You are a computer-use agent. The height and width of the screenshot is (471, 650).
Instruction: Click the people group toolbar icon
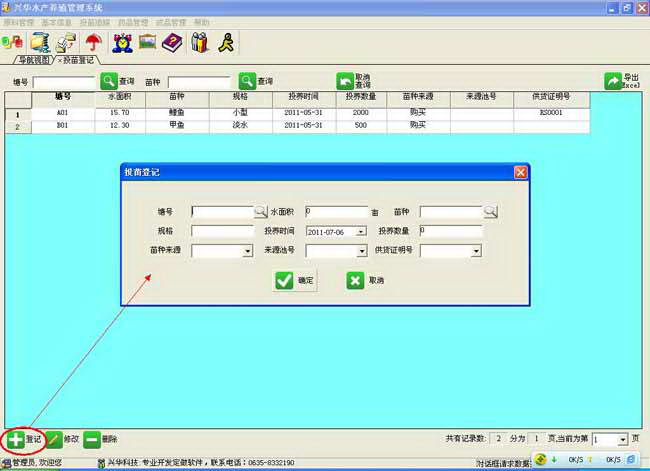click(200, 43)
